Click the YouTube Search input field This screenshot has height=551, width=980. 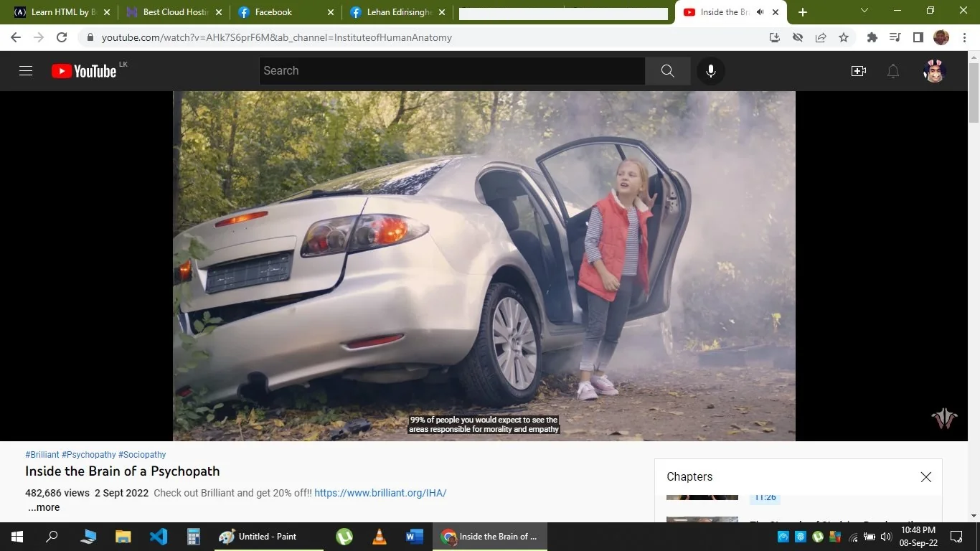[x=452, y=71]
